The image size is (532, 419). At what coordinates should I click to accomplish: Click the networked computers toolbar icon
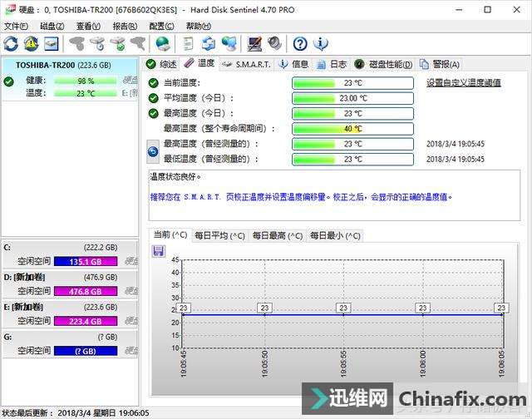coord(229,44)
